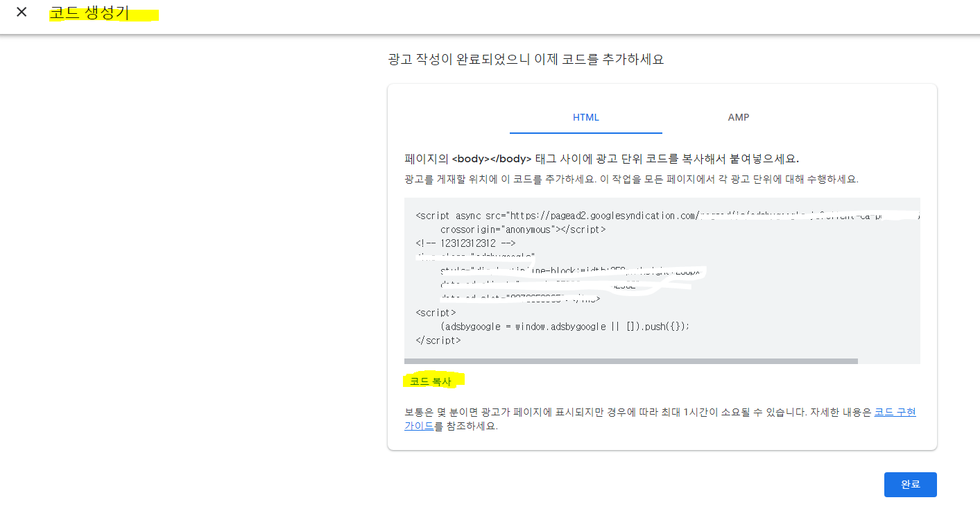
Task: Close the code generator with the X icon
Action: [x=22, y=12]
